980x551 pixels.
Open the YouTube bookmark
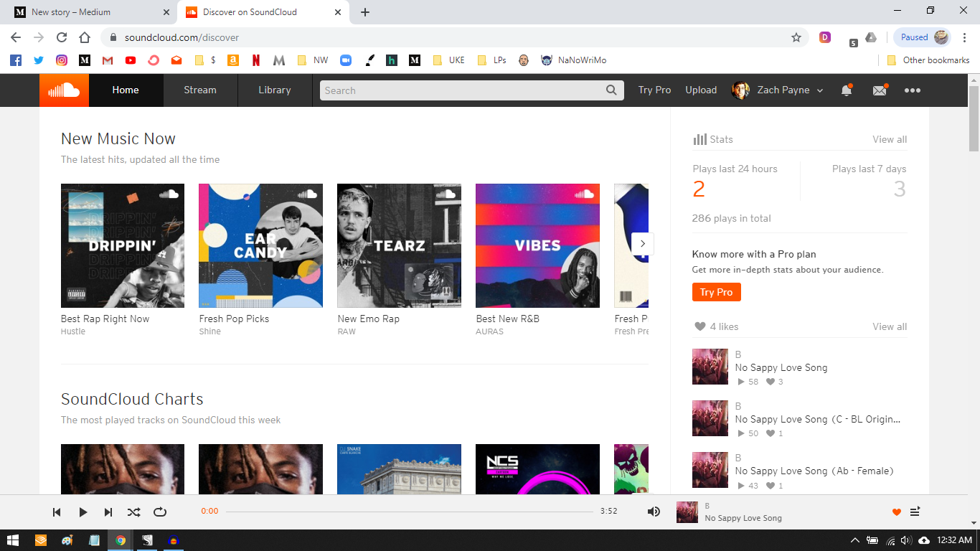[x=131, y=60]
